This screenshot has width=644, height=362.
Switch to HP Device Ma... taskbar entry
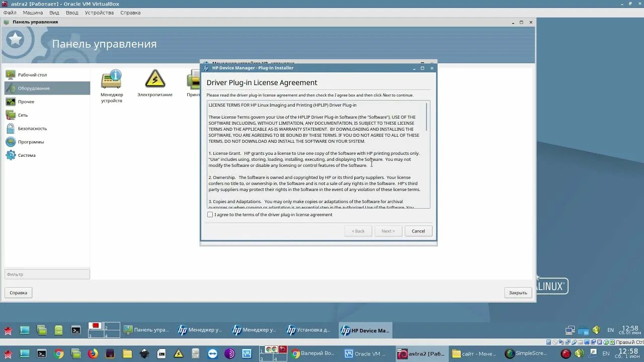click(x=365, y=330)
